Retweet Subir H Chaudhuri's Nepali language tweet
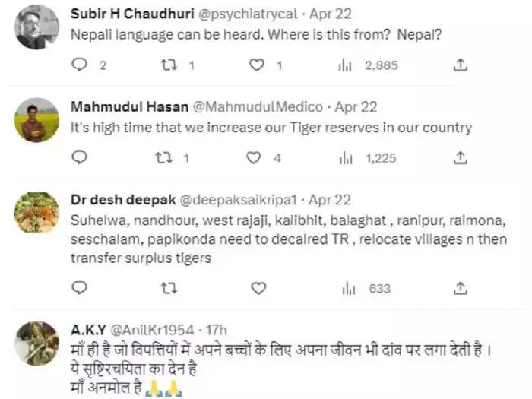 [169, 65]
